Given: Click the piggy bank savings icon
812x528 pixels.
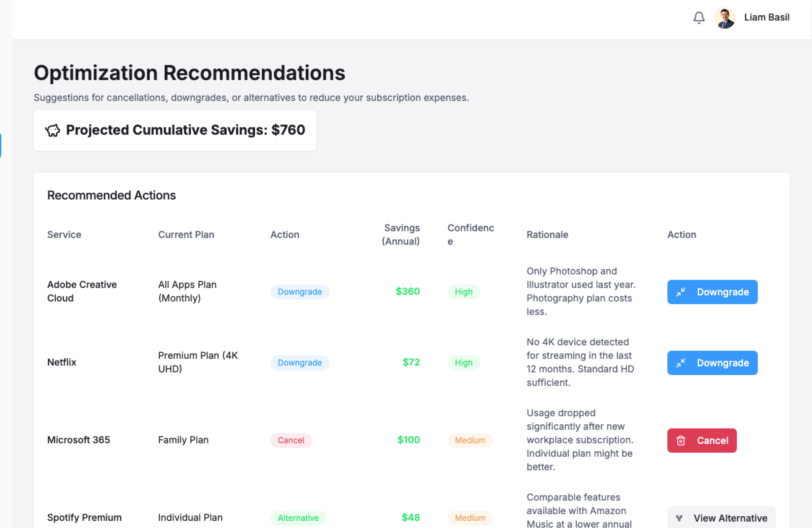Looking at the screenshot, I should [x=53, y=130].
